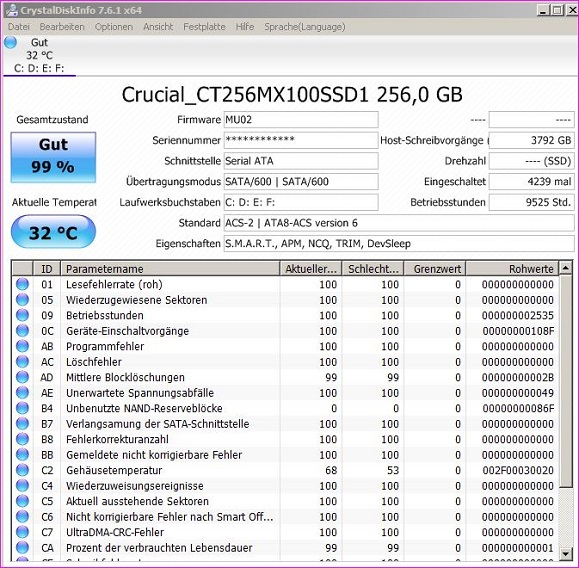Image resolution: width=579 pixels, height=568 pixels.
Task: Click the Eingeschaltet value 4239 mal
Action: point(531,182)
